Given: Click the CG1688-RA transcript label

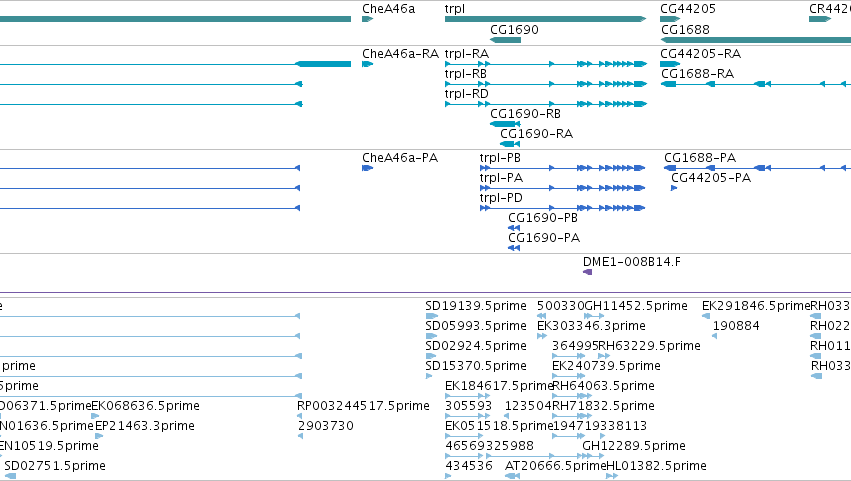Looking at the screenshot, I should 697,74.
